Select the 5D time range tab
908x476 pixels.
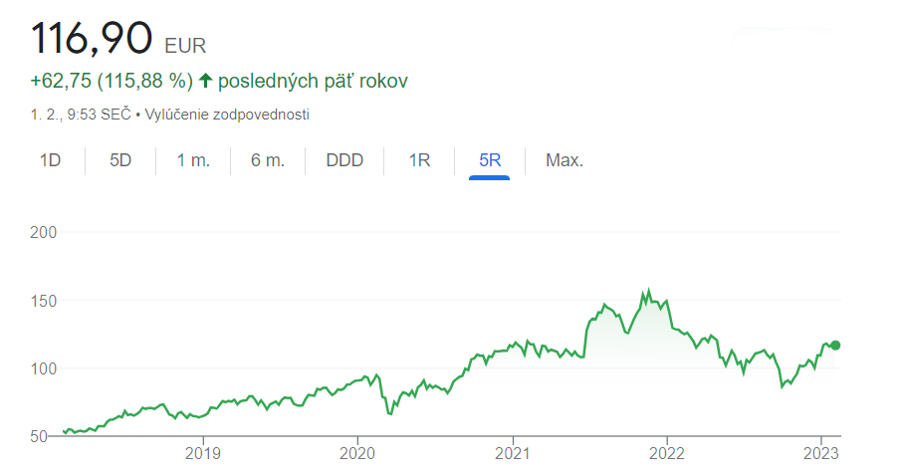[x=120, y=160]
